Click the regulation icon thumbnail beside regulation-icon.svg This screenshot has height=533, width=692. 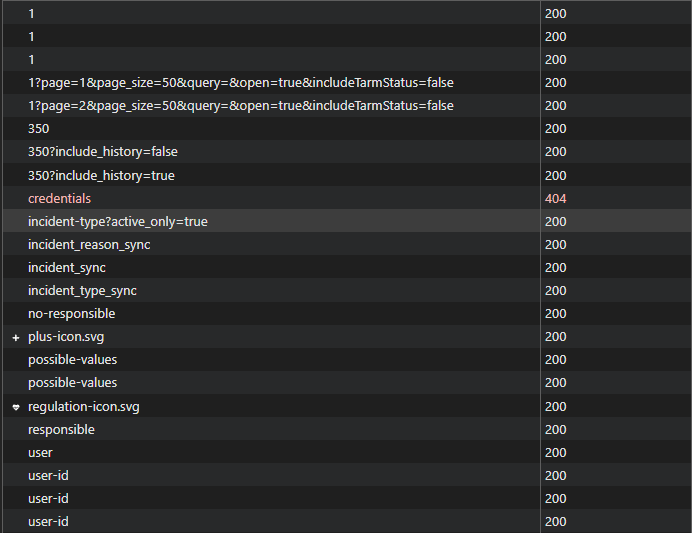16,407
